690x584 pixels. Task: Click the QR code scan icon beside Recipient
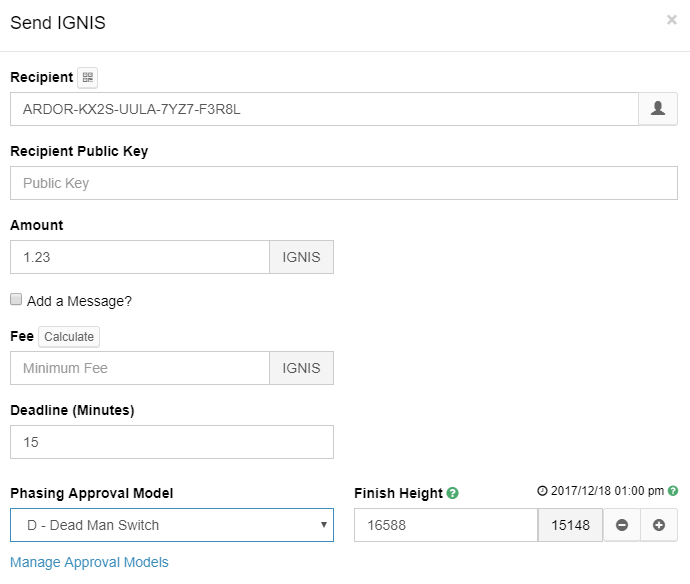point(87,78)
